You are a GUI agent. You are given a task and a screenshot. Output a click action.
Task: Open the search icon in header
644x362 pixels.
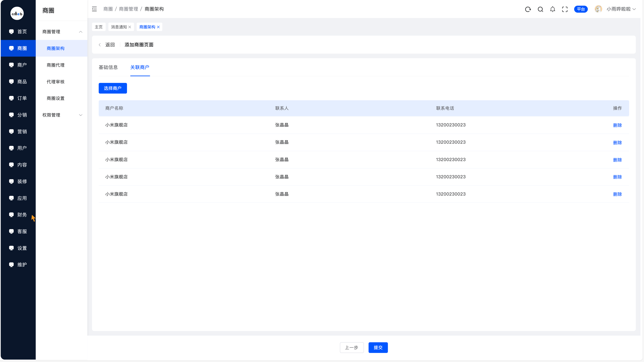[x=540, y=9]
